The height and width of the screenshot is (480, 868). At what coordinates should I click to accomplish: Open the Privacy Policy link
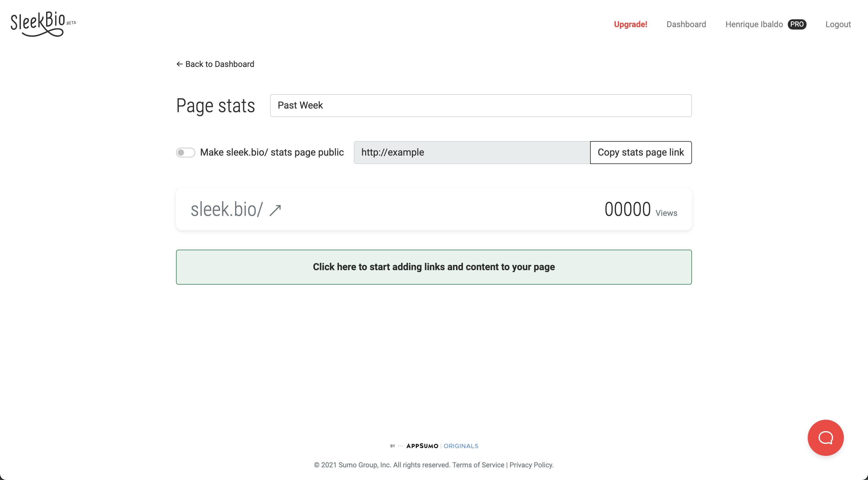tap(531, 465)
